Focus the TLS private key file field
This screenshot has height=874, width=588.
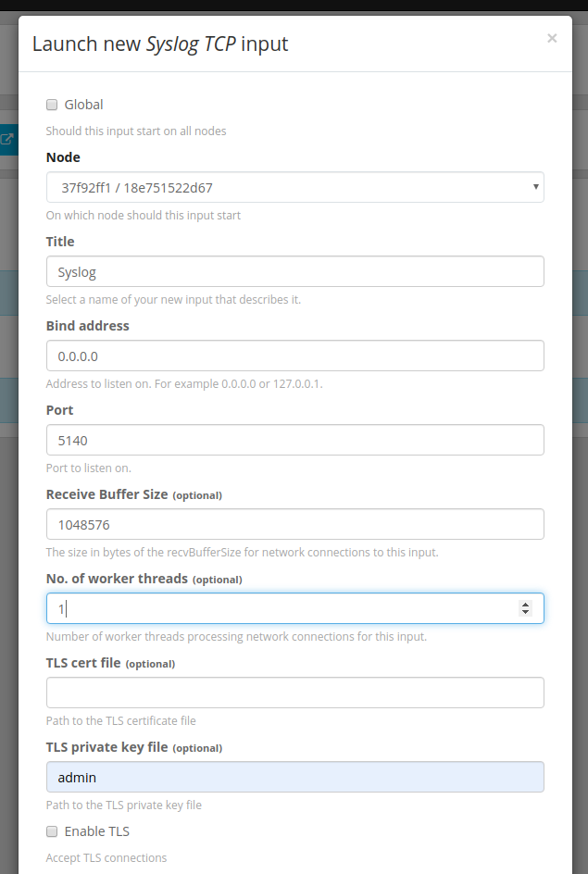[294, 777]
